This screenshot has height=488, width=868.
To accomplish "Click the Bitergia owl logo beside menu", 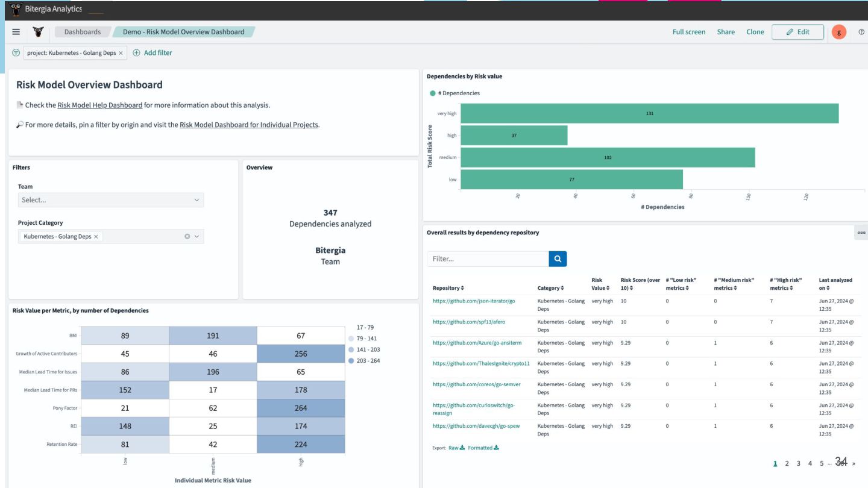I will pos(38,32).
